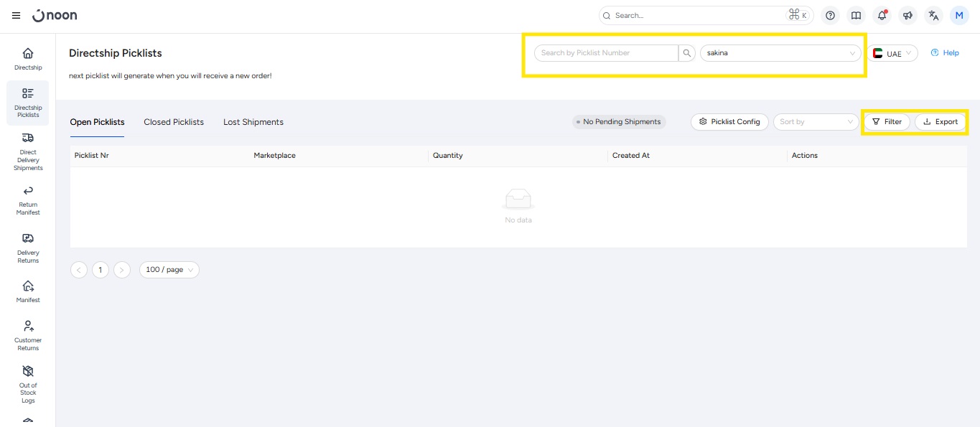This screenshot has width=980, height=427.
Task: Open Return Manifest in sidebar
Action: [x=28, y=200]
